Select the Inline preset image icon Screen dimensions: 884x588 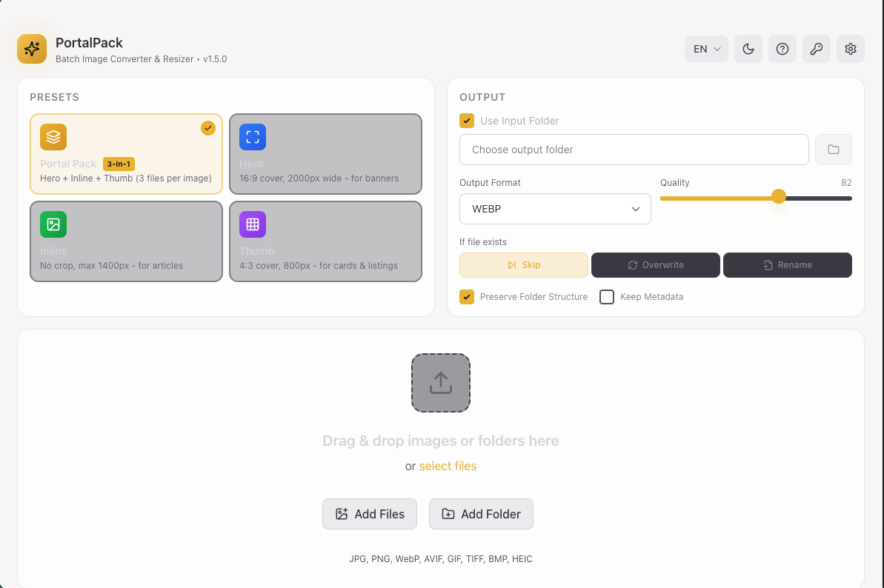tap(53, 224)
